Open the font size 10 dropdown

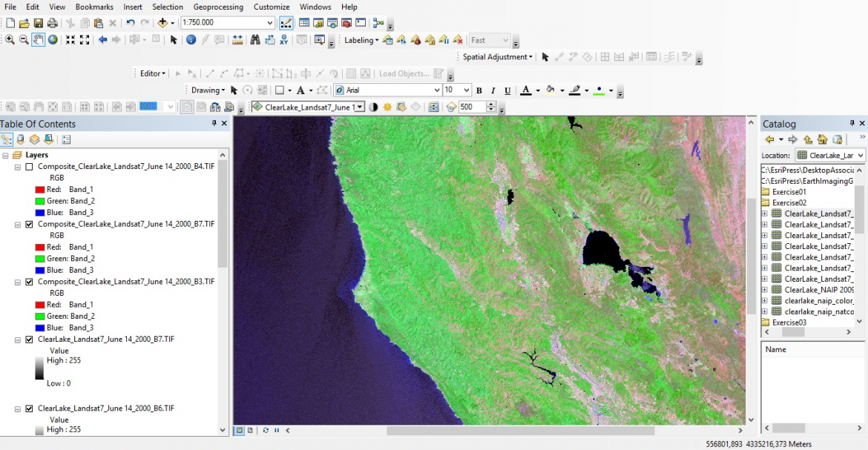pyautogui.click(x=467, y=90)
